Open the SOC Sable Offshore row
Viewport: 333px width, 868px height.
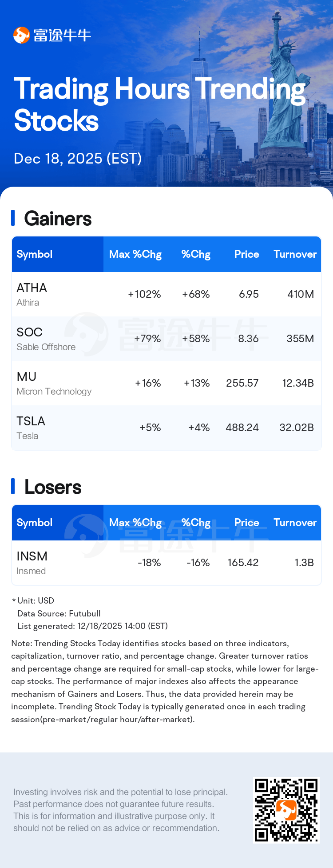(x=30, y=339)
